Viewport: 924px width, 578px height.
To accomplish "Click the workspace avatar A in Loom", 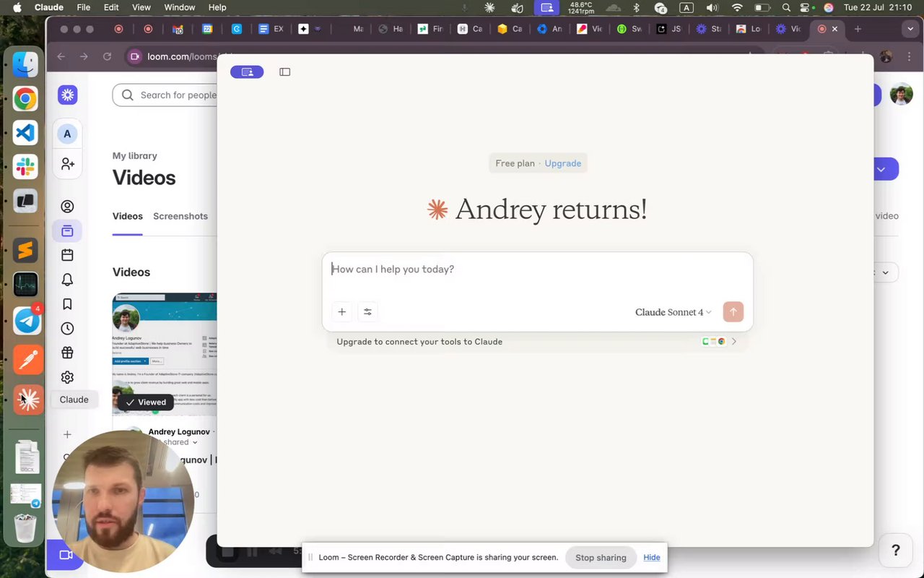I will 67,134.
